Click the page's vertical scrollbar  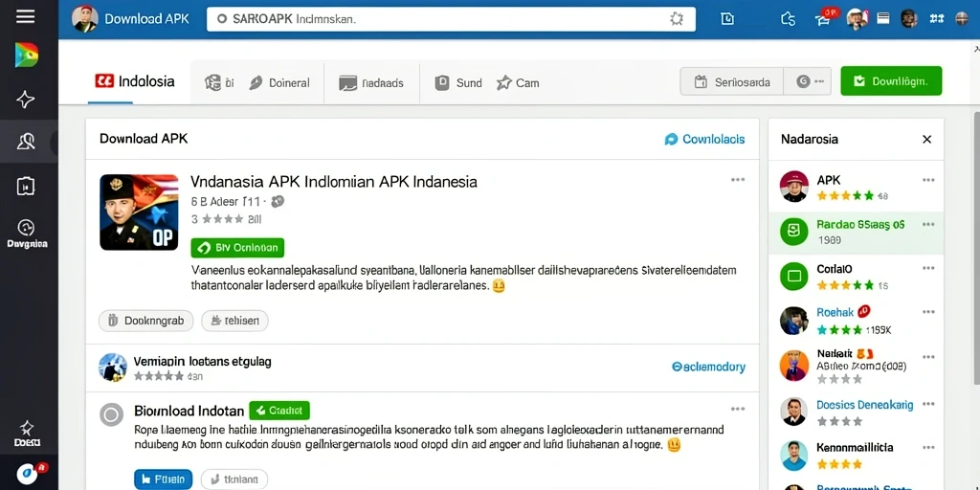click(976, 250)
